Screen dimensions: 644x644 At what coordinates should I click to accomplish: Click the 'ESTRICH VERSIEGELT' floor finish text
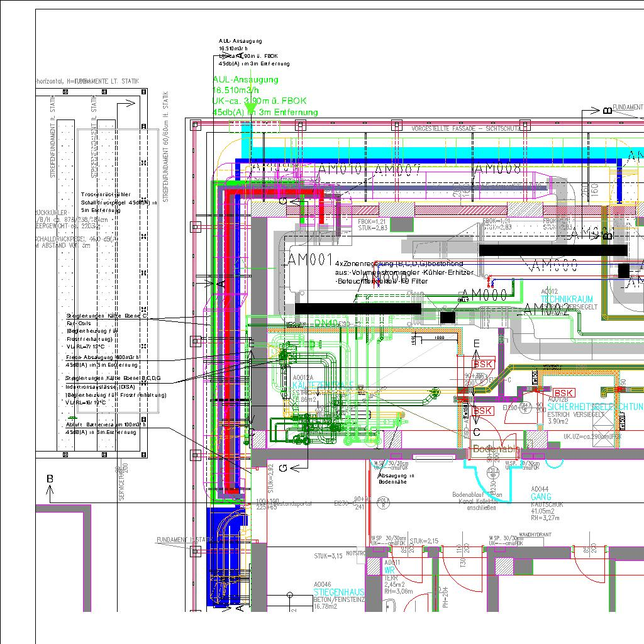point(576,414)
